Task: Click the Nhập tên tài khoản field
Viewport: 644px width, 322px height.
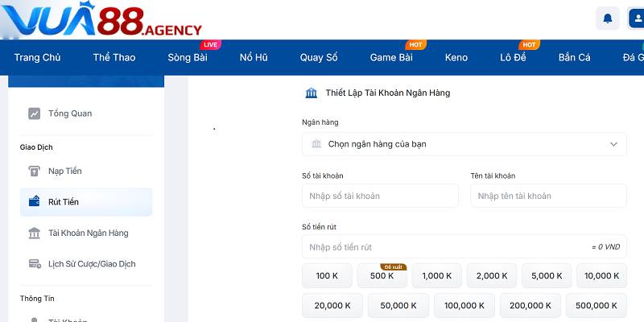Action: [x=548, y=196]
